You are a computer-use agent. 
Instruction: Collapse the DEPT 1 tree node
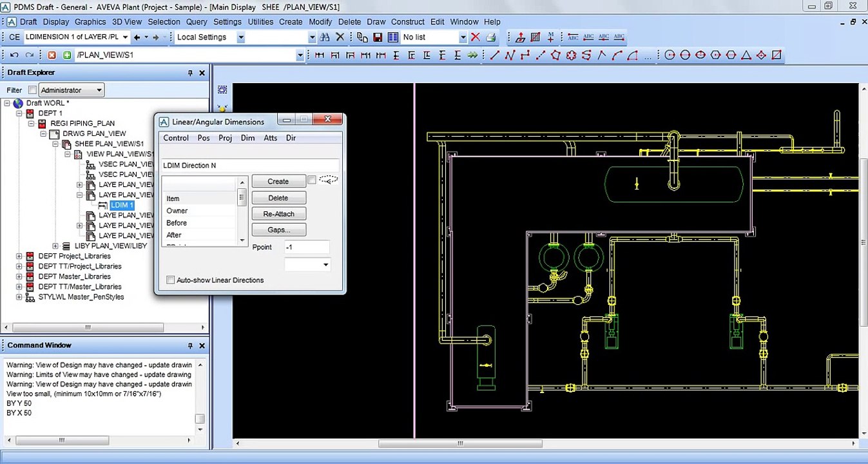(x=19, y=113)
